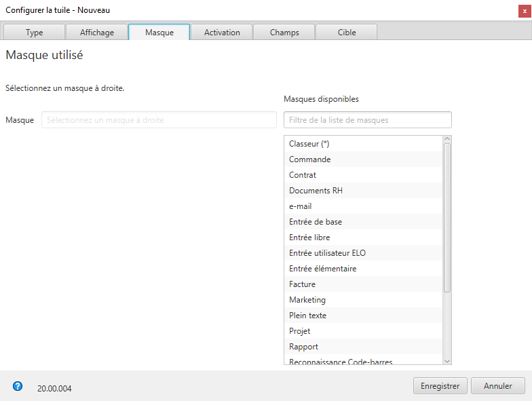
Task: Switch to the Affichage tab
Action: (x=96, y=33)
